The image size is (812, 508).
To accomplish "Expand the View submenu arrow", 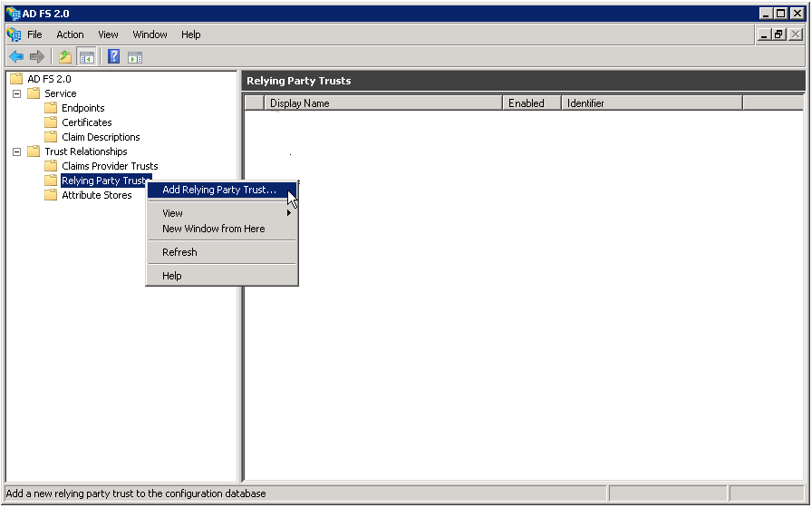I will click(289, 213).
